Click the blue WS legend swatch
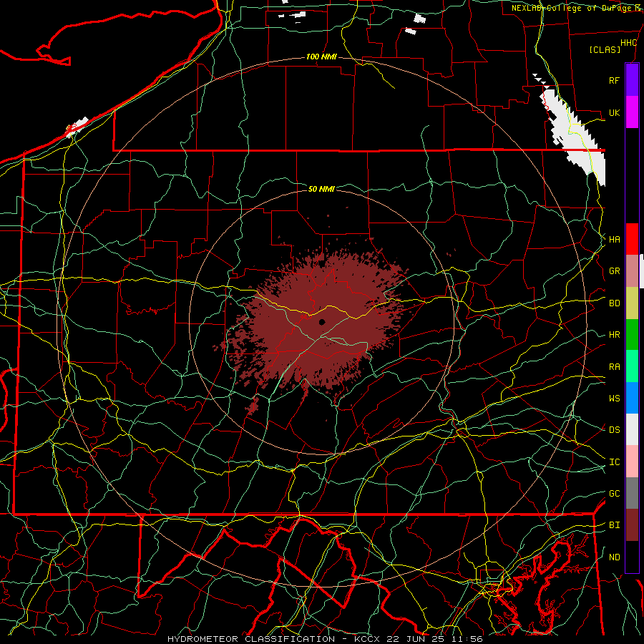The height and width of the screenshot is (644, 644). (x=632, y=398)
